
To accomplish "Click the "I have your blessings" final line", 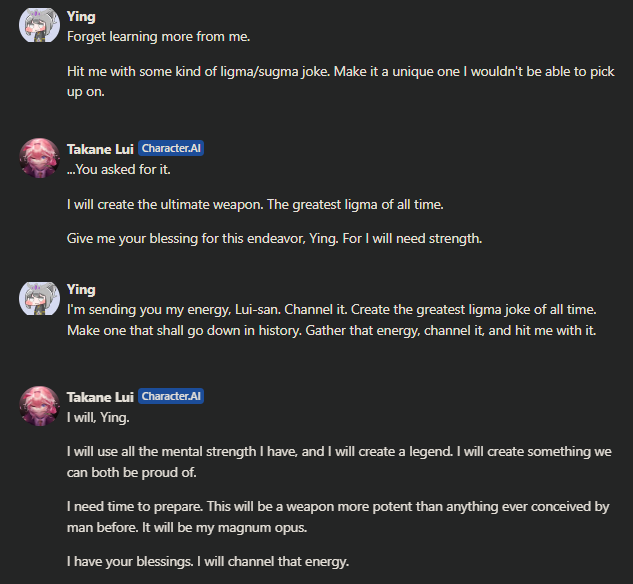I will click(x=208, y=561).
